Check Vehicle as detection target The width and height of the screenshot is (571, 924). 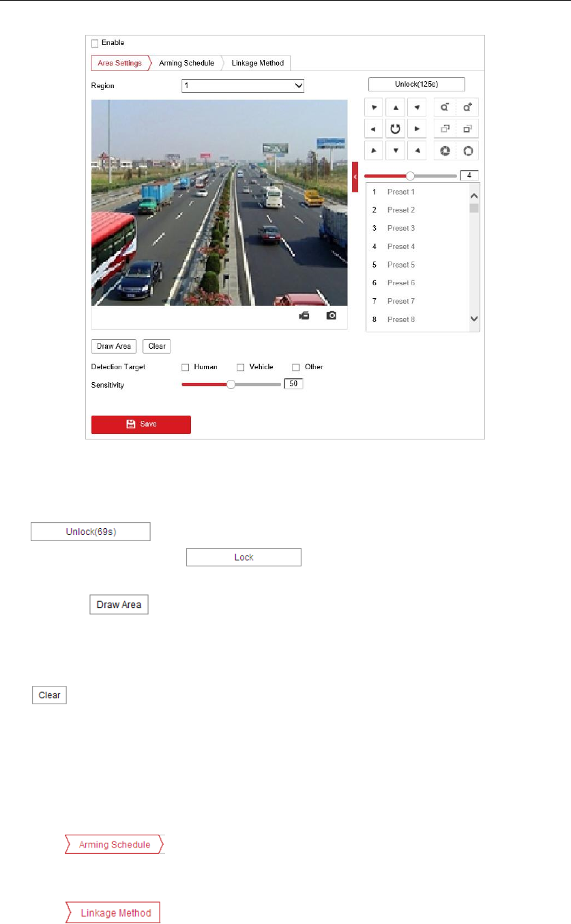coord(240,367)
